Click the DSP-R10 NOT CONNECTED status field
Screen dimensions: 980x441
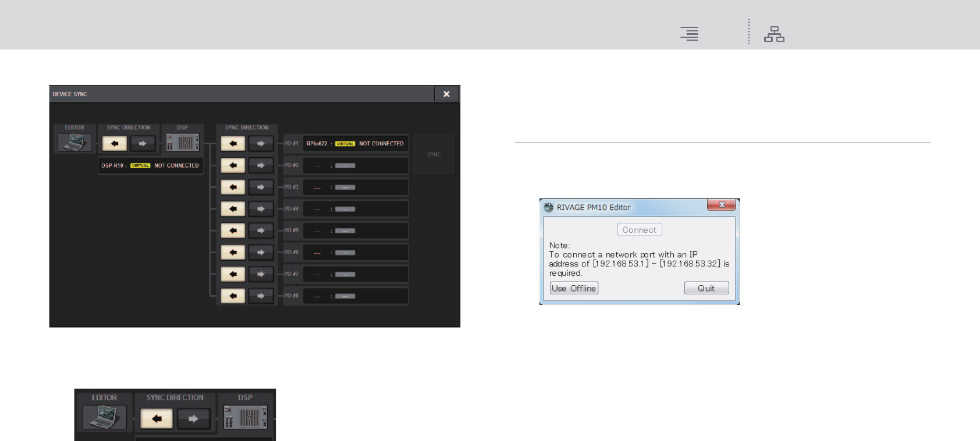[x=151, y=166]
